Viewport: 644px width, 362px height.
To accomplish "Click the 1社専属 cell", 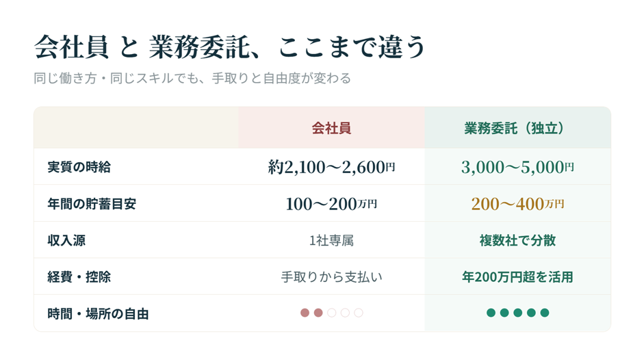I will [331, 240].
